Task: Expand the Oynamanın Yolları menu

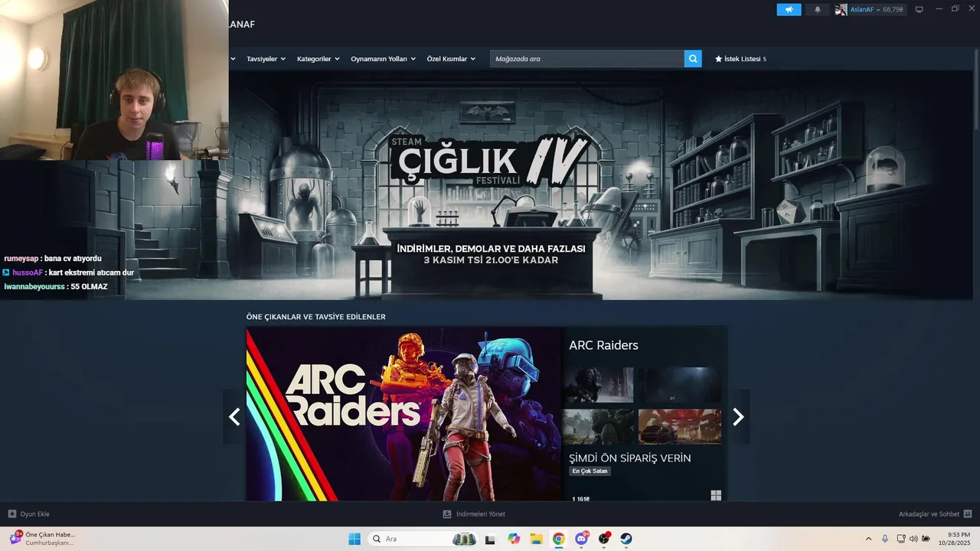Action: [x=383, y=59]
